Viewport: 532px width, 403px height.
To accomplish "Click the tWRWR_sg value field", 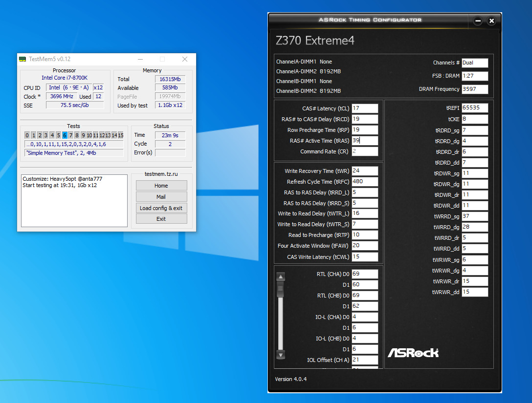I will click(475, 260).
